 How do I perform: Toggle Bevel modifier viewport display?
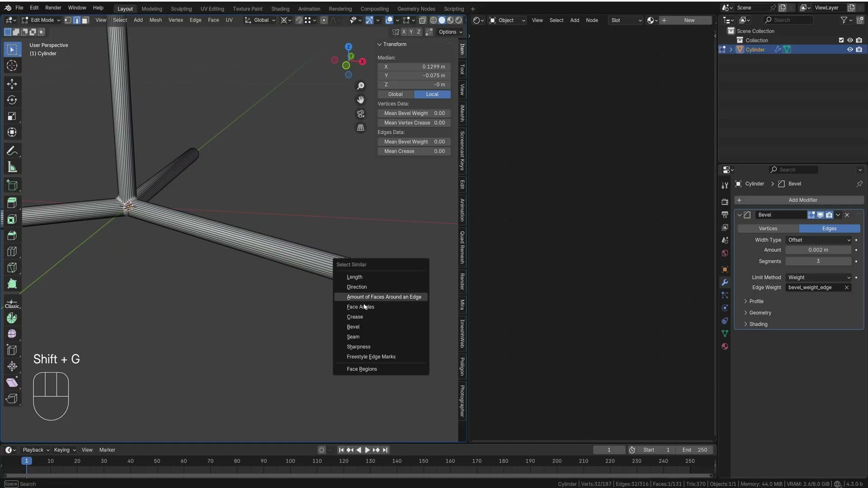tap(820, 215)
